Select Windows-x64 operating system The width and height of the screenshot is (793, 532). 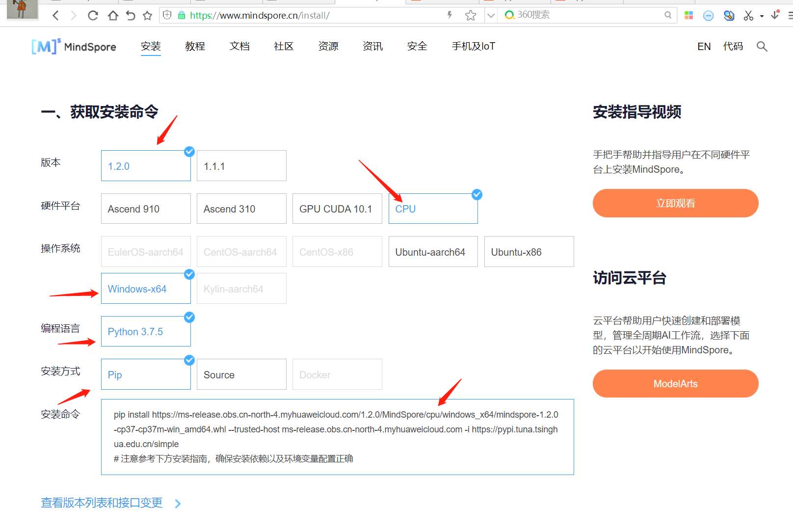[x=146, y=289]
